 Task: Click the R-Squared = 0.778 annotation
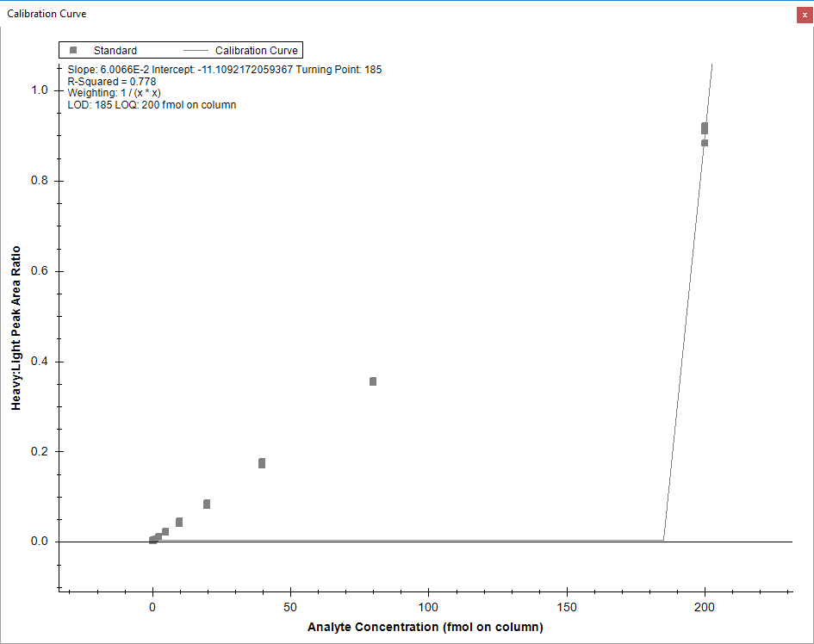point(111,82)
